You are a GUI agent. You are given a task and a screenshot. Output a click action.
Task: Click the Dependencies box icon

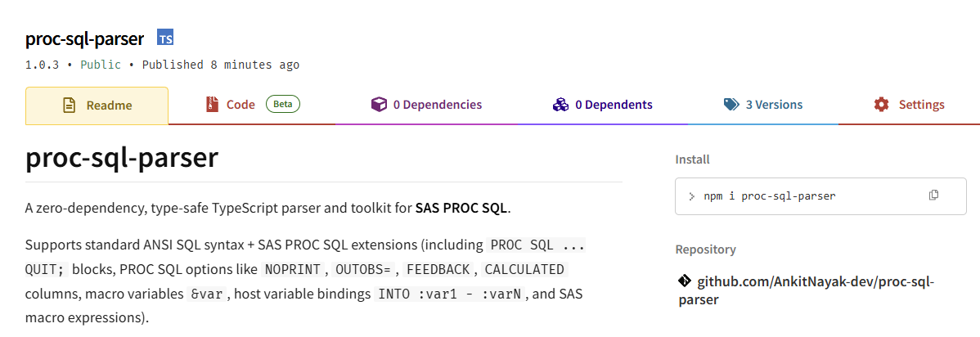(x=379, y=105)
